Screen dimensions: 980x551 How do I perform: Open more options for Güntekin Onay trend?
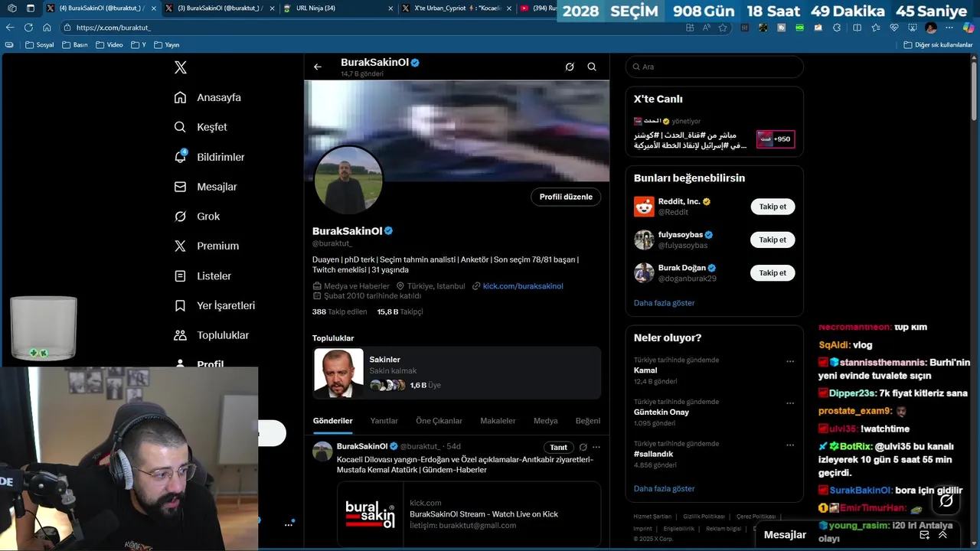790,403
